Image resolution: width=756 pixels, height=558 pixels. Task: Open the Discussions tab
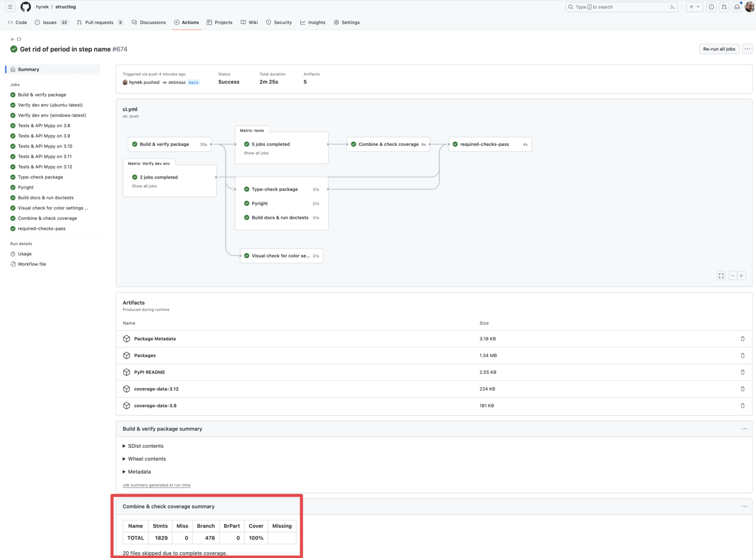coord(148,22)
